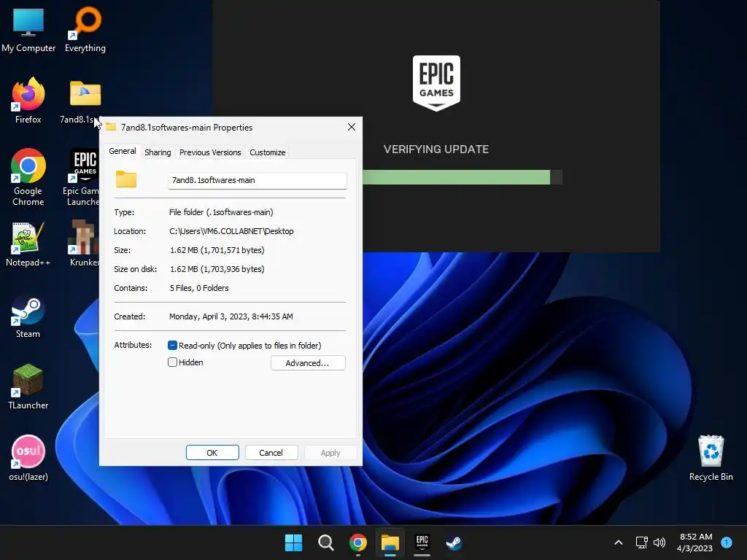Click the Epic verifying update progress bar
Image resolution: width=747 pixels, height=560 pixels.
tap(462, 177)
